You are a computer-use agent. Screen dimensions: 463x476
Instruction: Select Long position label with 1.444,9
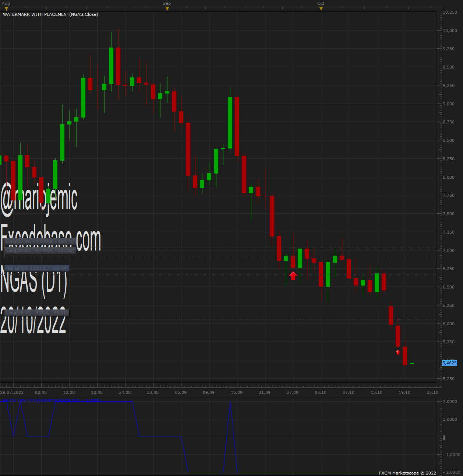click(40, 251)
